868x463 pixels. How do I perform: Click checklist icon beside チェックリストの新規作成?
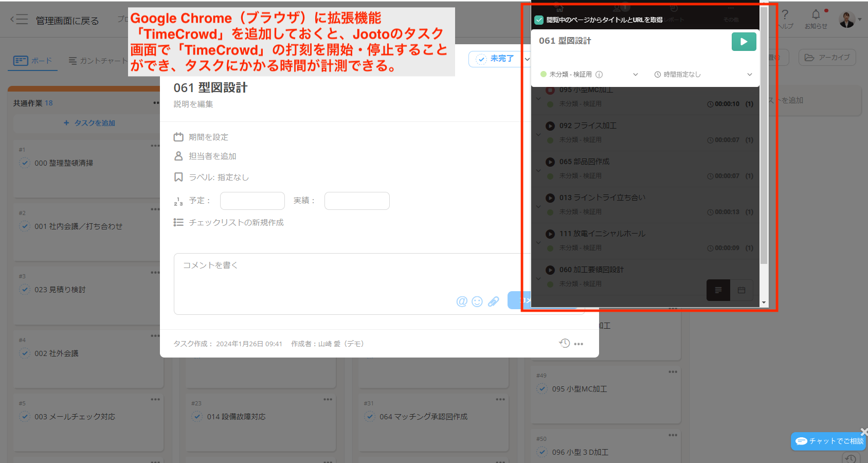178,222
